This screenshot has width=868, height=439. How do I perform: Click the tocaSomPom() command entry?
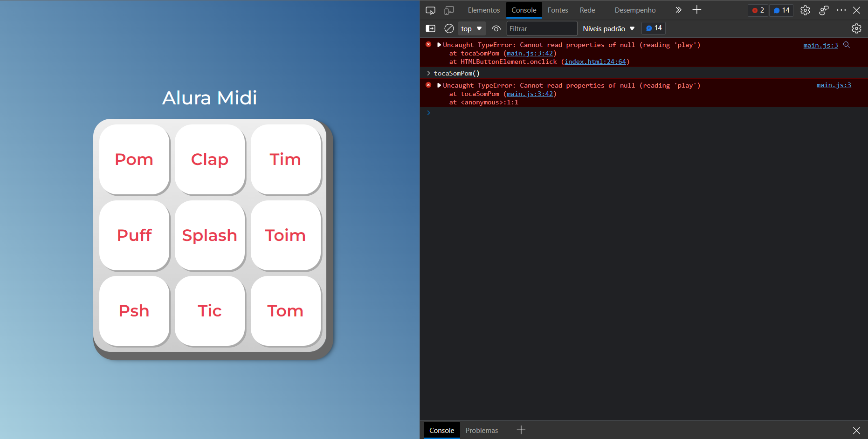point(456,73)
